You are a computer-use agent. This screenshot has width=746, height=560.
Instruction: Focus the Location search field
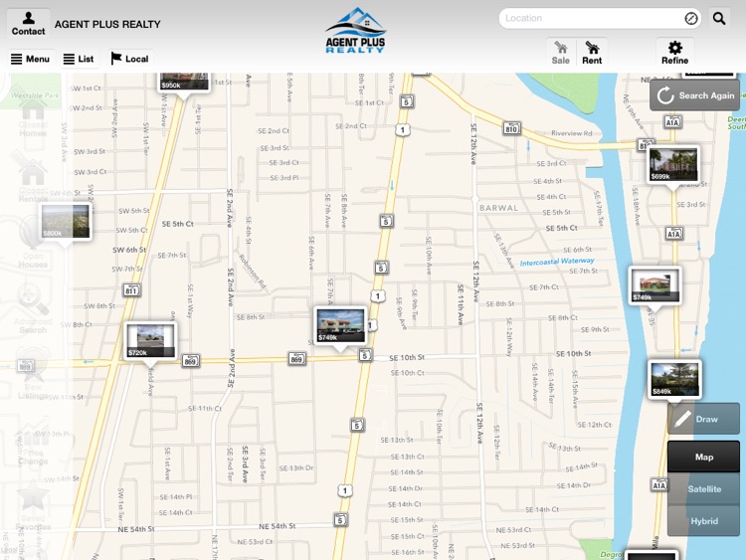[600, 18]
